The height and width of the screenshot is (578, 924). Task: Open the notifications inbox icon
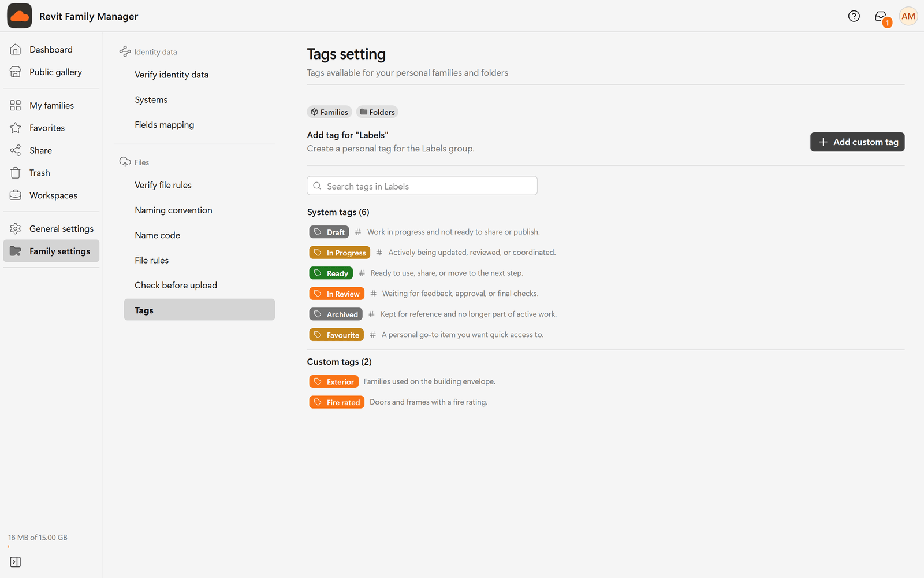tap(881, 16)
